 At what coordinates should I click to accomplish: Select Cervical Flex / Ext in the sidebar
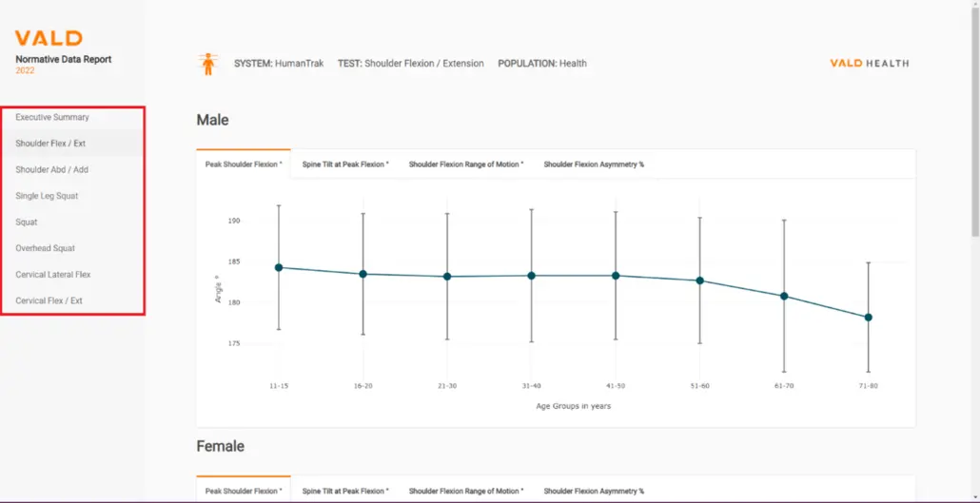[49, 300]
